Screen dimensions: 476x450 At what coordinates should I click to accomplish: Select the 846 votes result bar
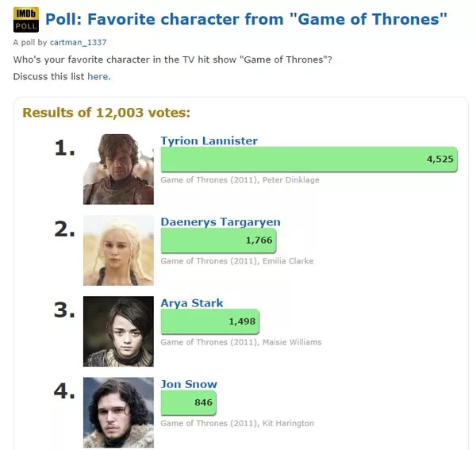point(189,402)
